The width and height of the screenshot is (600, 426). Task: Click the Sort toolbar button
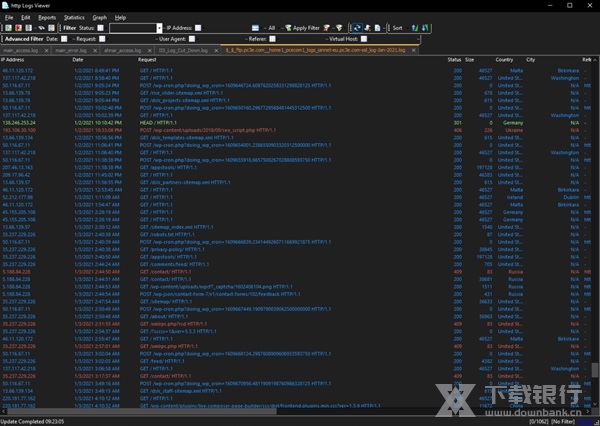[398, 28]
